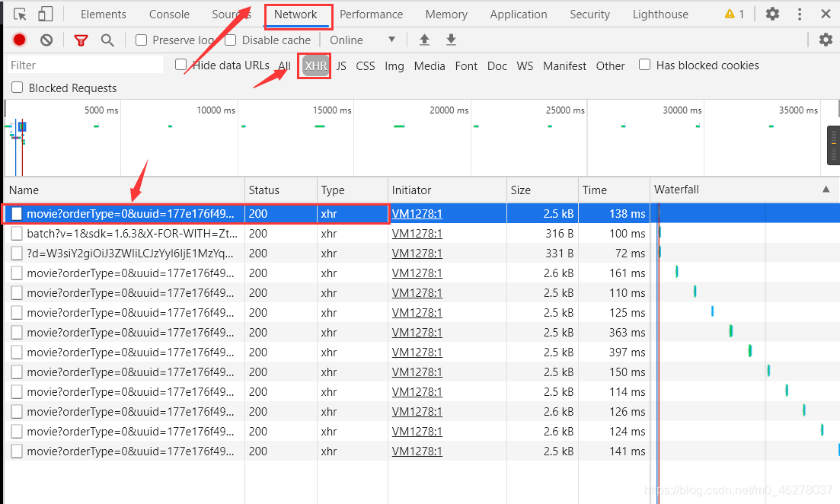The height and width of the screenshot is (504, 840).
Task: Select the inspect element cursor icon
Action: 20,14
